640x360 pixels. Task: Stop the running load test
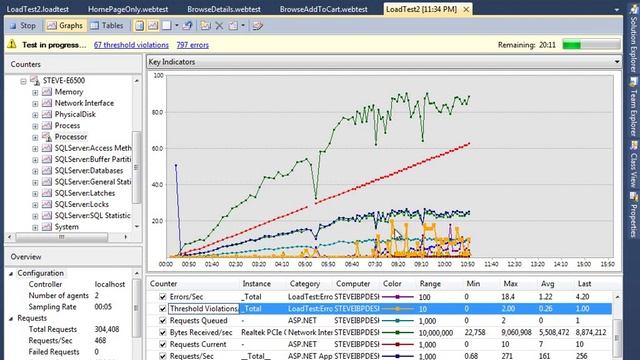pos(23,26)
